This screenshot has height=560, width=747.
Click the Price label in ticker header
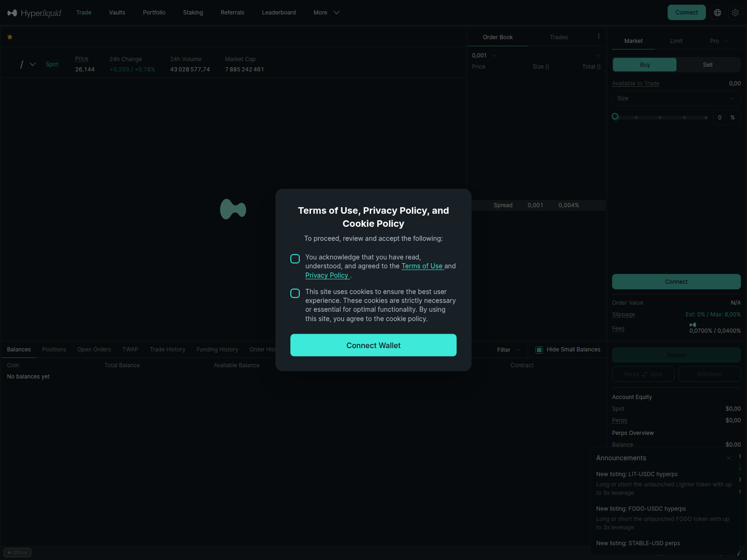coord(82,59)
